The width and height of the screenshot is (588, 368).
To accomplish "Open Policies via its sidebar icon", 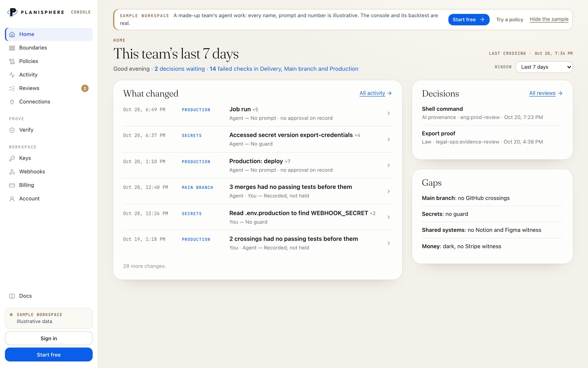I will (x=12, y=61).
